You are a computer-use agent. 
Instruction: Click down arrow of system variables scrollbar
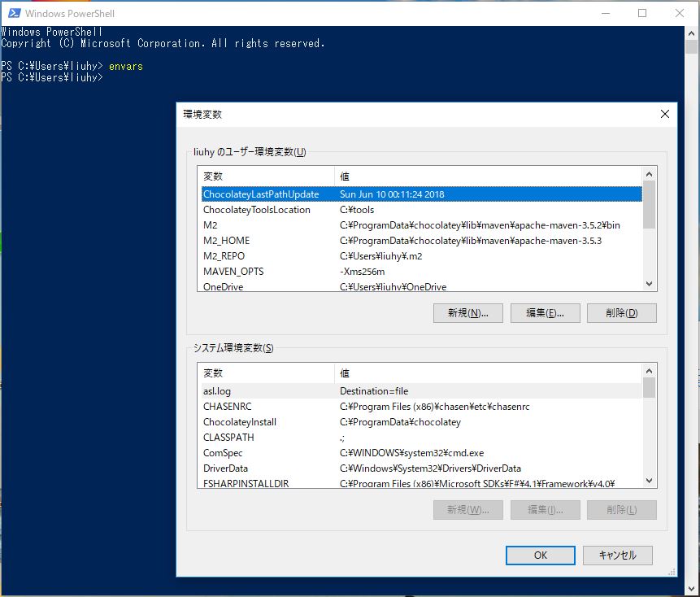tap(649, 481)
